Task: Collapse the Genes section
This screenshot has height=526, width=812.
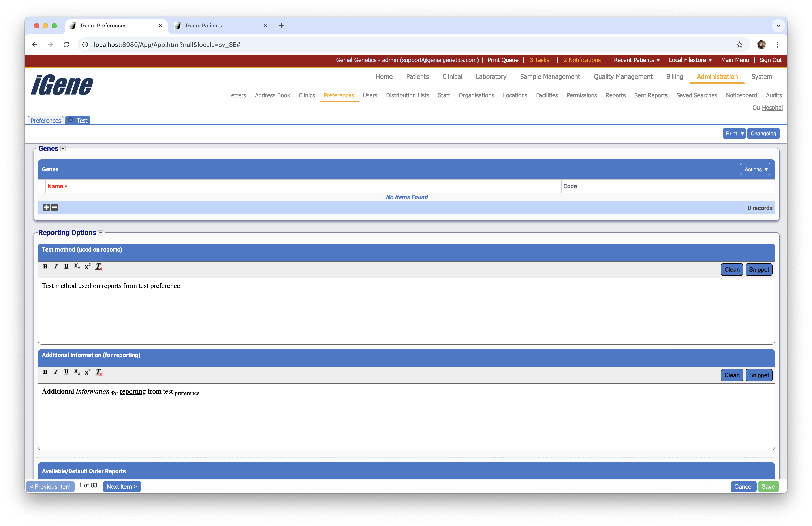Action: coord(63,148)
